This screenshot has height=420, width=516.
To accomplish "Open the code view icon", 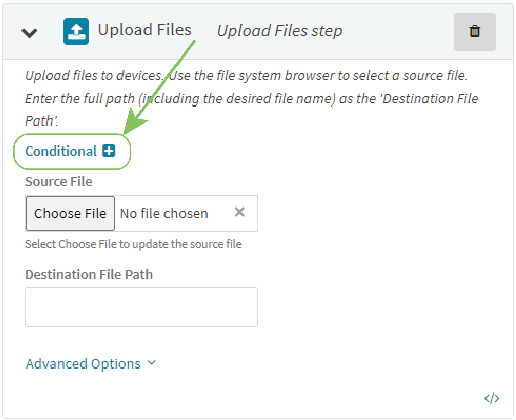I will pyautogui.click(x=491, y=398).
